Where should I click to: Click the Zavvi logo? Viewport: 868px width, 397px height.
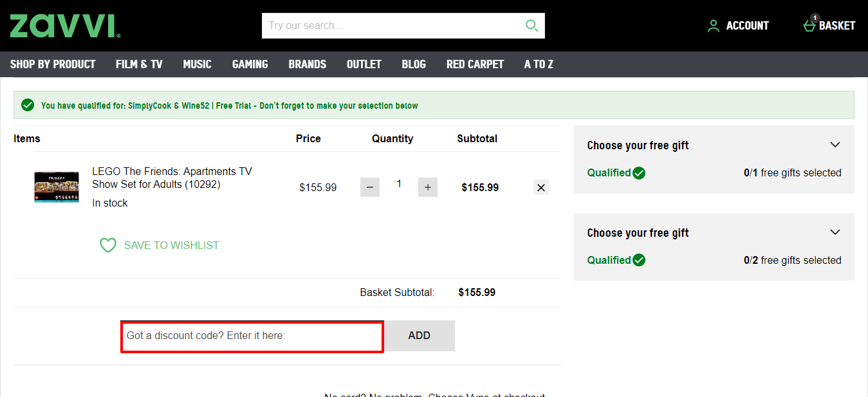tap(65, 26)
